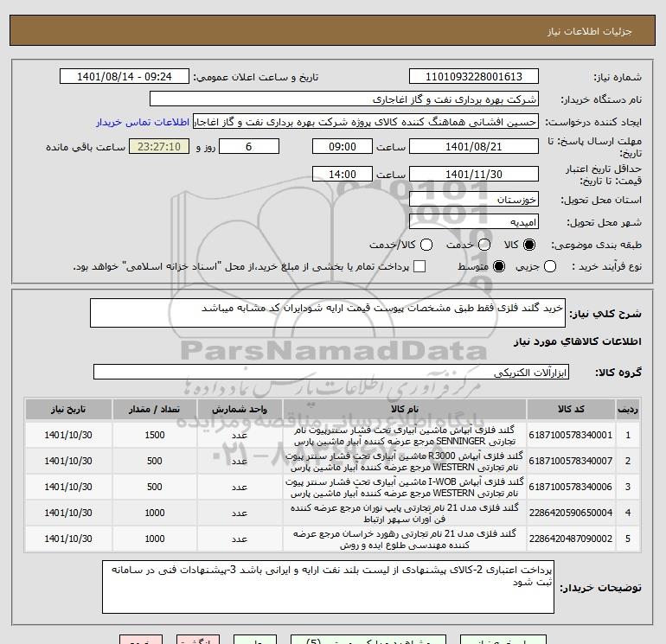The width and height of the screenshot is (666, 644).
Task: Click need date 1401/10/30 in row 5
Action: coord(68,539)
